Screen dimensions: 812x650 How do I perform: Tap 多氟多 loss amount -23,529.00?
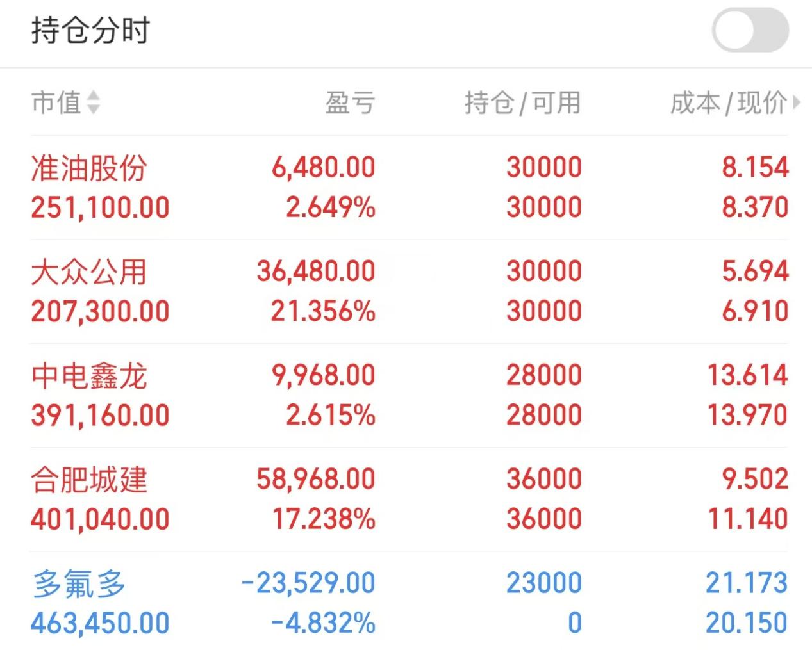[x=308, y=583]
